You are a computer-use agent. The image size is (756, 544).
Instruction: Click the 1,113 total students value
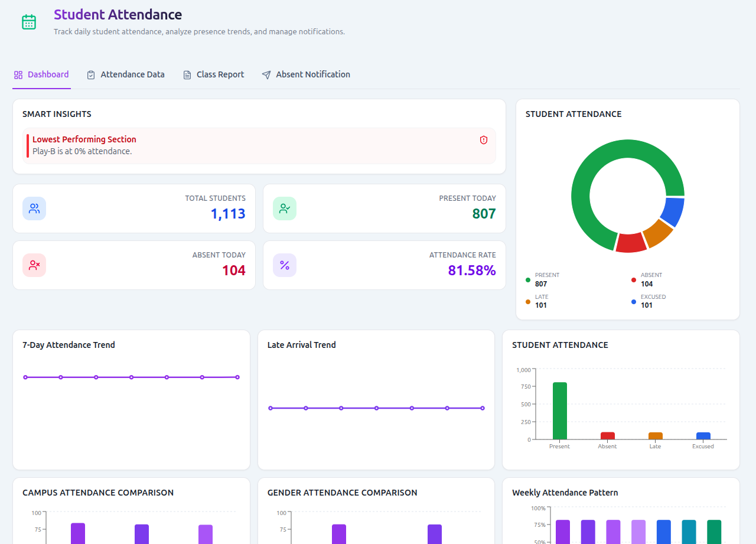(x=228, y=214)
